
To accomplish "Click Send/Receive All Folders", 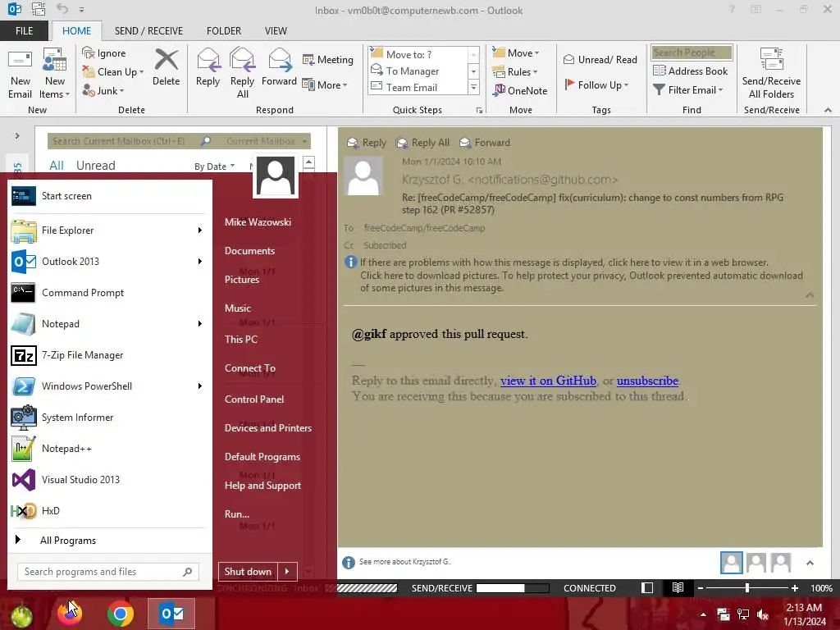I will (x=771, y=73).
